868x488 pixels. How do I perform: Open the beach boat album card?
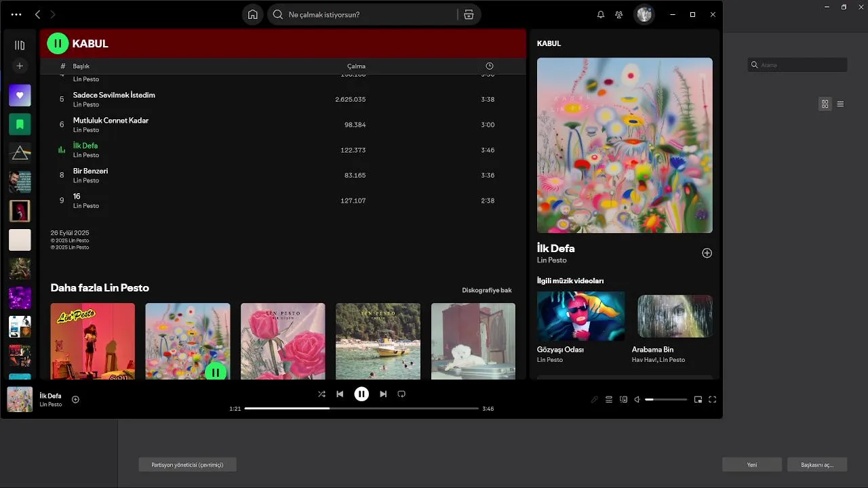tap(378, 341)
